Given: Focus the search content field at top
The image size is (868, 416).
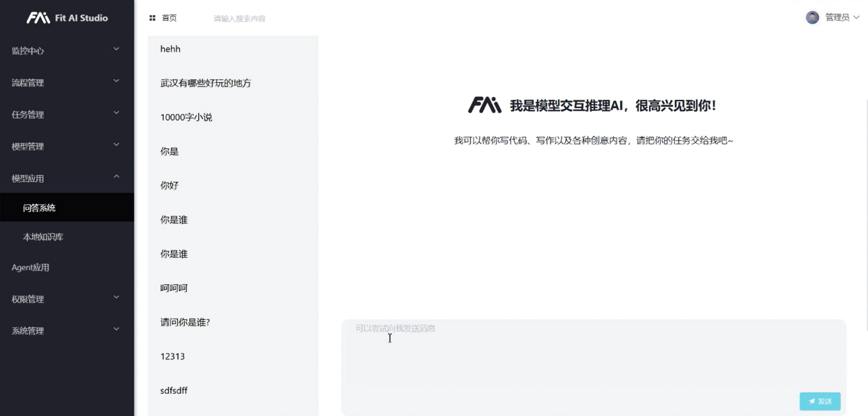Looking at the screenshot, I should pos(240,18).
